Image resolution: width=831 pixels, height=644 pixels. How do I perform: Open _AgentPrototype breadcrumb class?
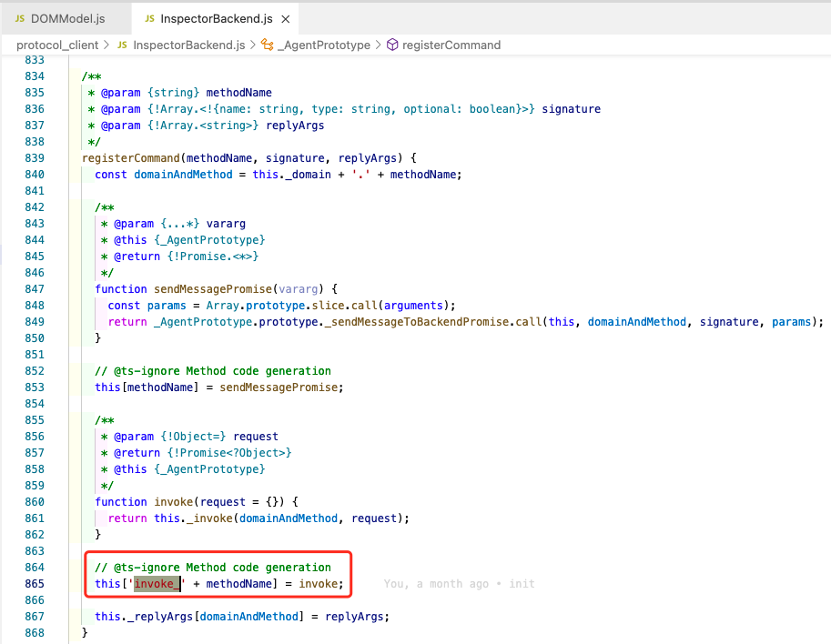coord(324,45)
